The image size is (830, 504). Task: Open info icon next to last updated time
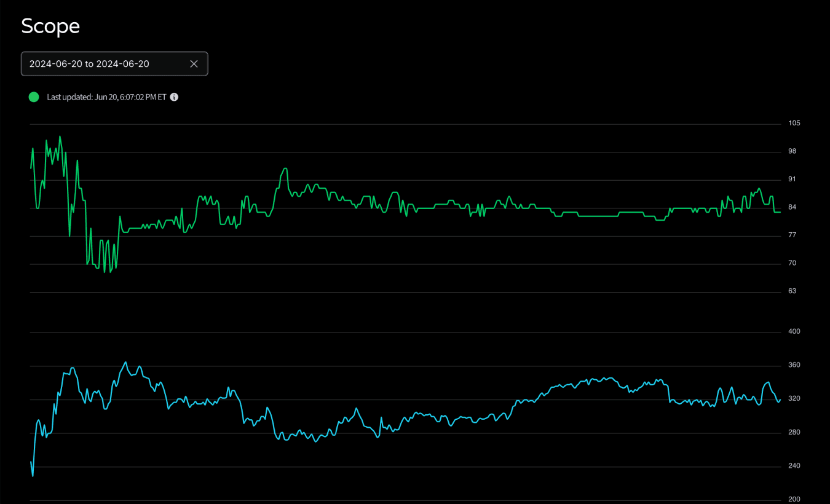[x=174, y=97]
